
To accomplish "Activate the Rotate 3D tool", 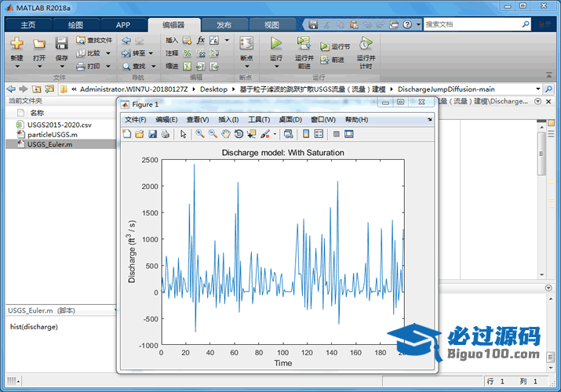I will [239, 134].
